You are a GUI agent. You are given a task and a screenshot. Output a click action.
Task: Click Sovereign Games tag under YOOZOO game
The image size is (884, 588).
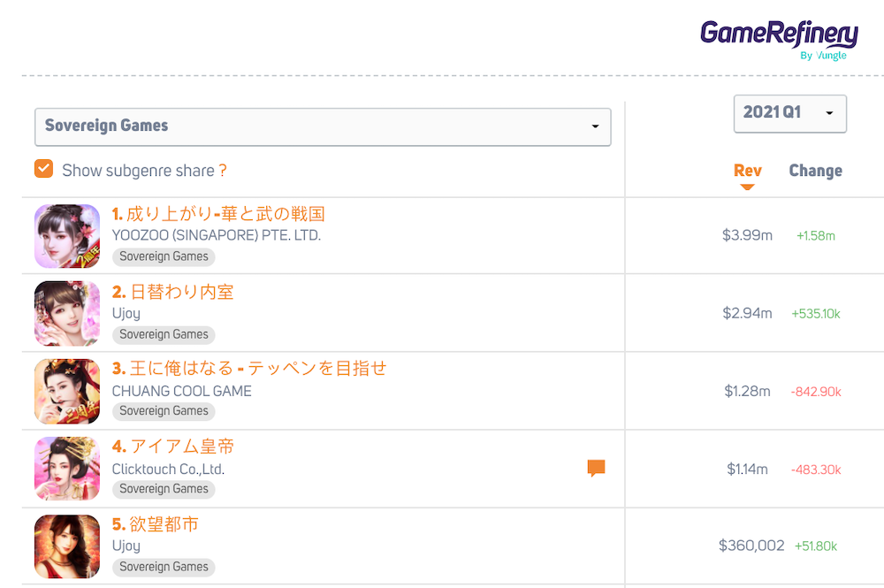[x=164, y=256]
